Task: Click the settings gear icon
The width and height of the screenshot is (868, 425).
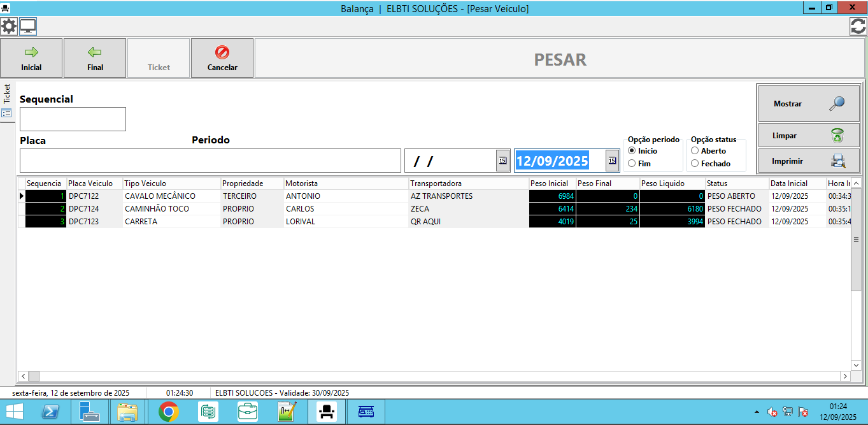Action: tap(9, 26)
